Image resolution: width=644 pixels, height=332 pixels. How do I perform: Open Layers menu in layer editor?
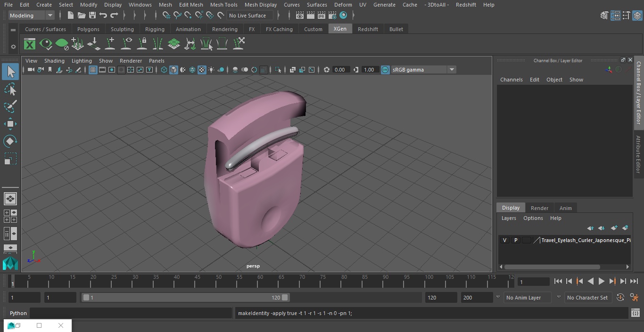(508, 218)
